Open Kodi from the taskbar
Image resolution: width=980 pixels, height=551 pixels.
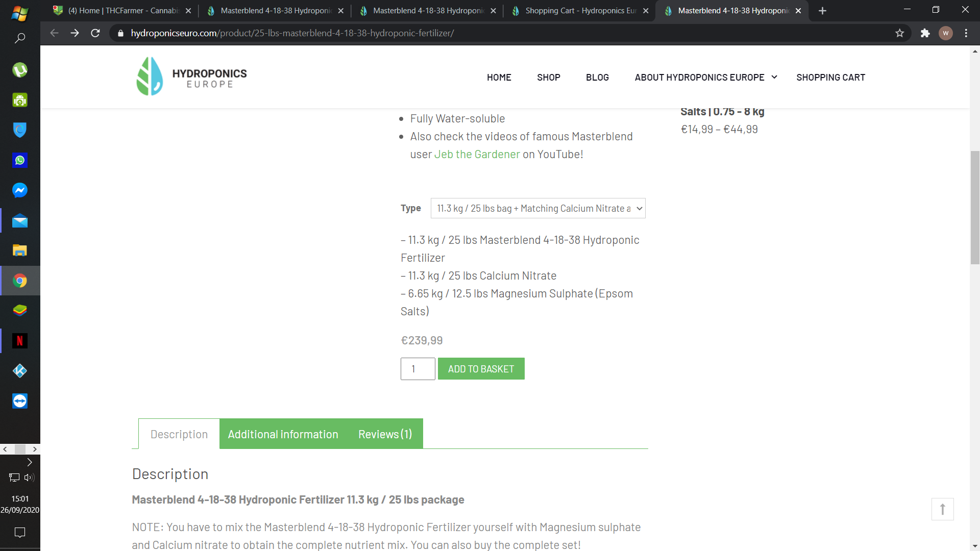(x=20, y=371)
